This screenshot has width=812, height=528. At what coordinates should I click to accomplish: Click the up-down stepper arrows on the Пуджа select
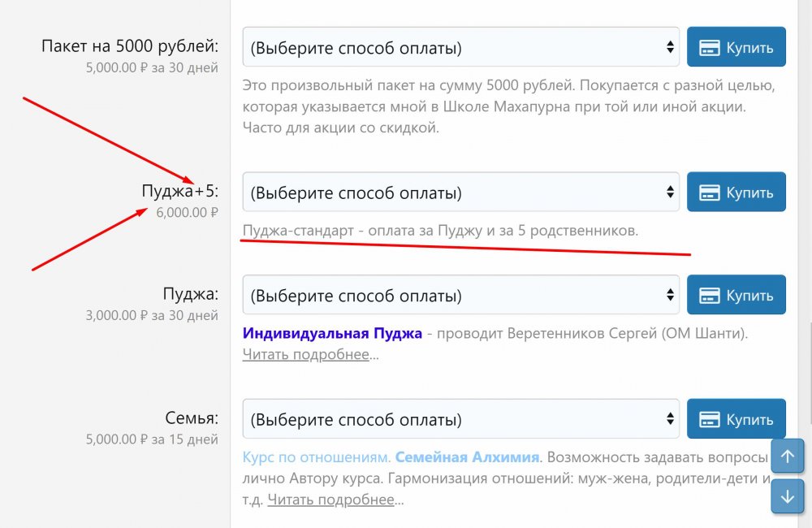(x=669, y=296)
